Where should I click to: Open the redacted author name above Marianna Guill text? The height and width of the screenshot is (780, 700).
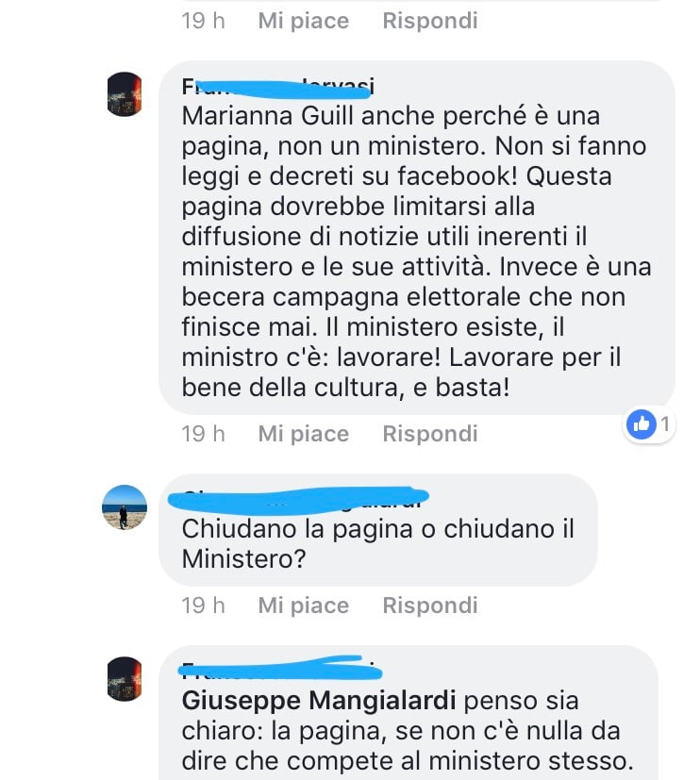pos(277,88)
